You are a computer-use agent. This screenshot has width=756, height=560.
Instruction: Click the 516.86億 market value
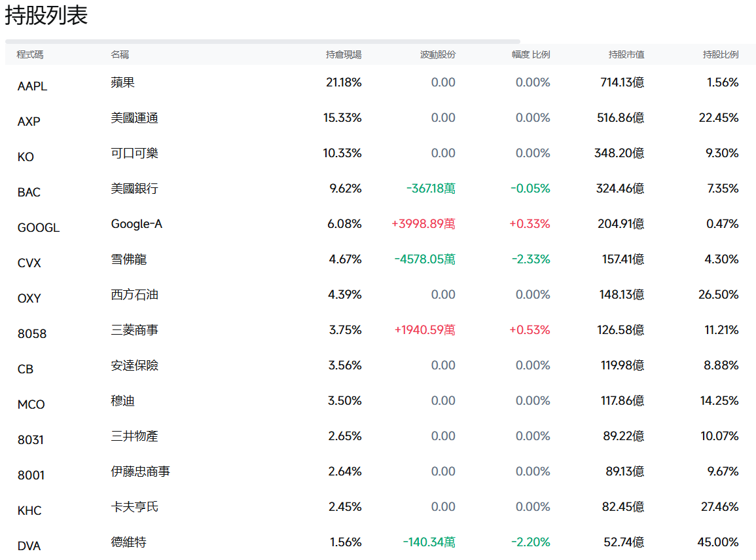pos(621,118)
